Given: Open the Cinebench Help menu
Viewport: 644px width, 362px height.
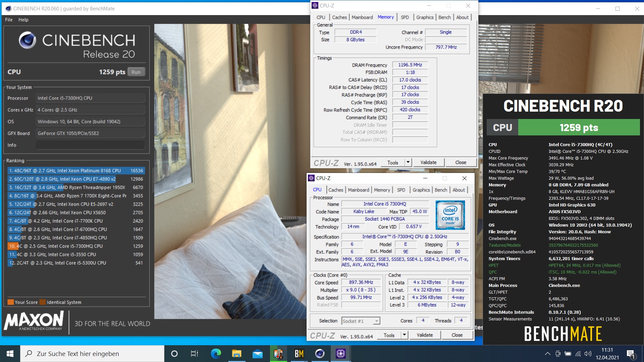Looking at the screenshot, I should point(23,20).
